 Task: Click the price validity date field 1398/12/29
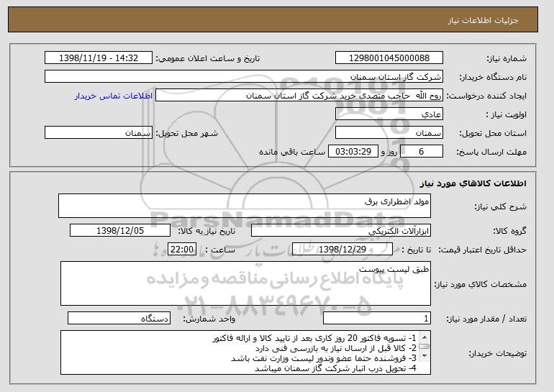(342, 250)
